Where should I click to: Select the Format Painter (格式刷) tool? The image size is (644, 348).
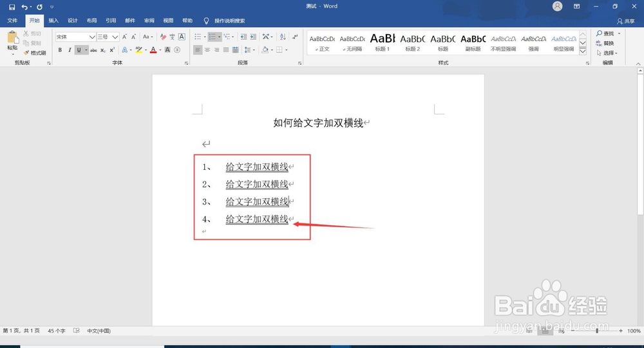pyautogui.click(x=35, y=53)
